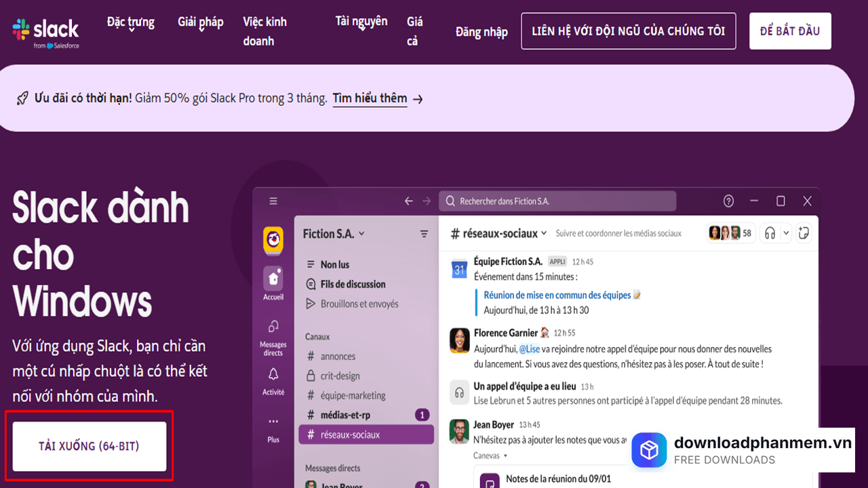Expand the Fiction S.A. workspace dropdown

coord(334,232)
